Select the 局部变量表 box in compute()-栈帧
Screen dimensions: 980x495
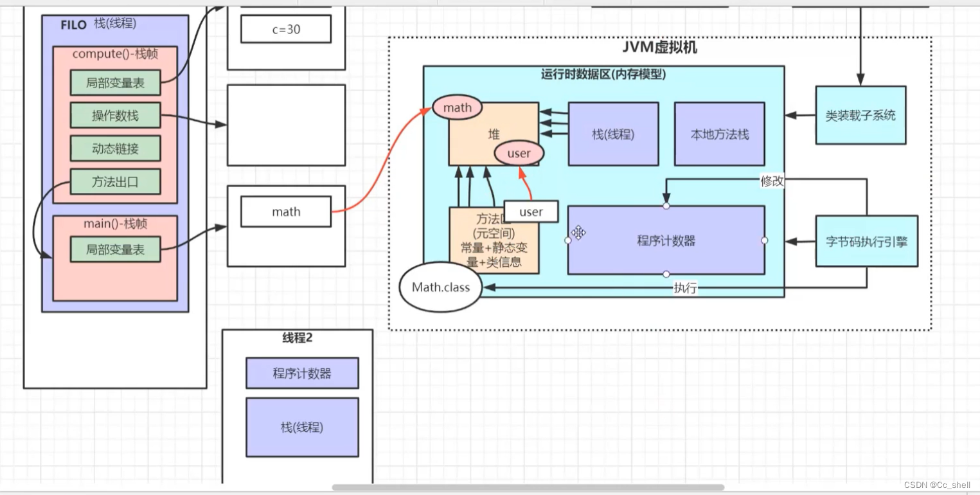click(115, 82)
